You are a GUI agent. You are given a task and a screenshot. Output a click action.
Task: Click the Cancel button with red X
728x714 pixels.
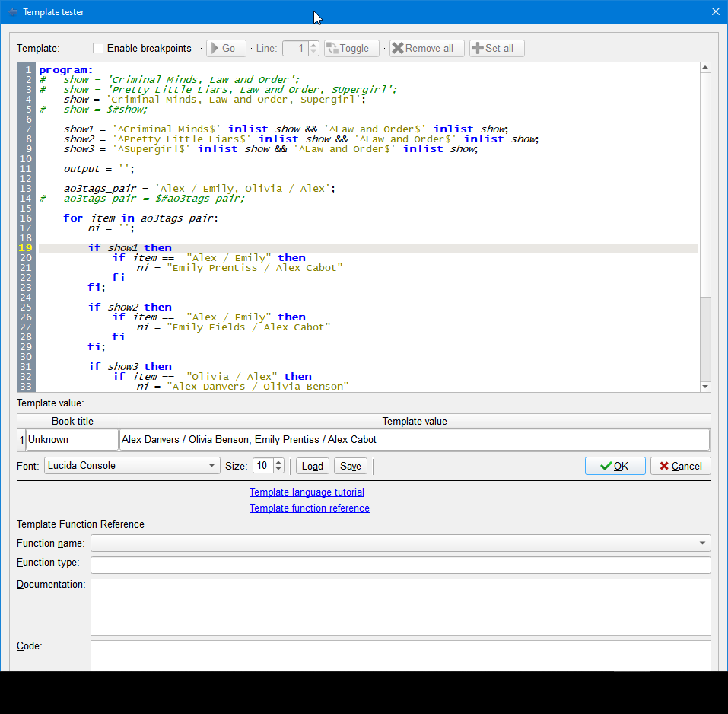click(680, 466)
